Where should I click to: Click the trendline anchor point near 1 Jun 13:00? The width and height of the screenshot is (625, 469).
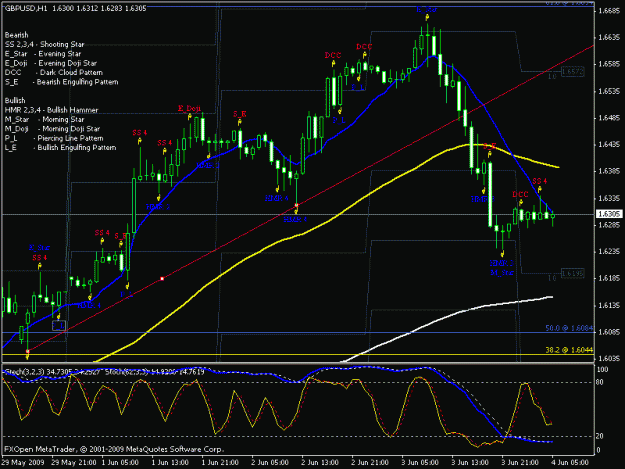[x=162, y=279]
